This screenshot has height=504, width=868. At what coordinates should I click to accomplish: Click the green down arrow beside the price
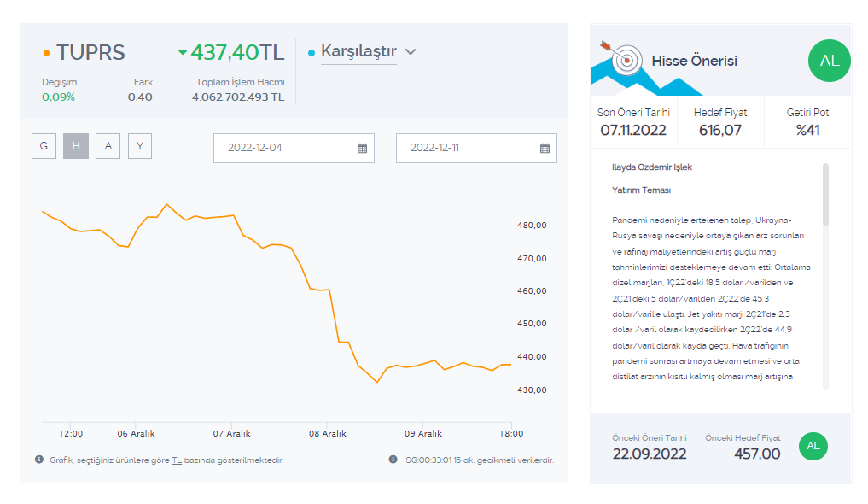point(183,53)
